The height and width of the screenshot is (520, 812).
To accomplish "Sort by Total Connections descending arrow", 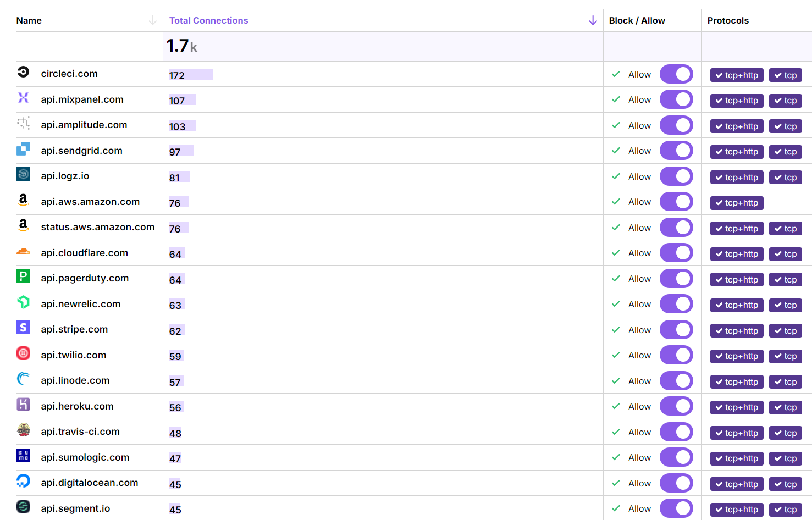I will 593,21.
